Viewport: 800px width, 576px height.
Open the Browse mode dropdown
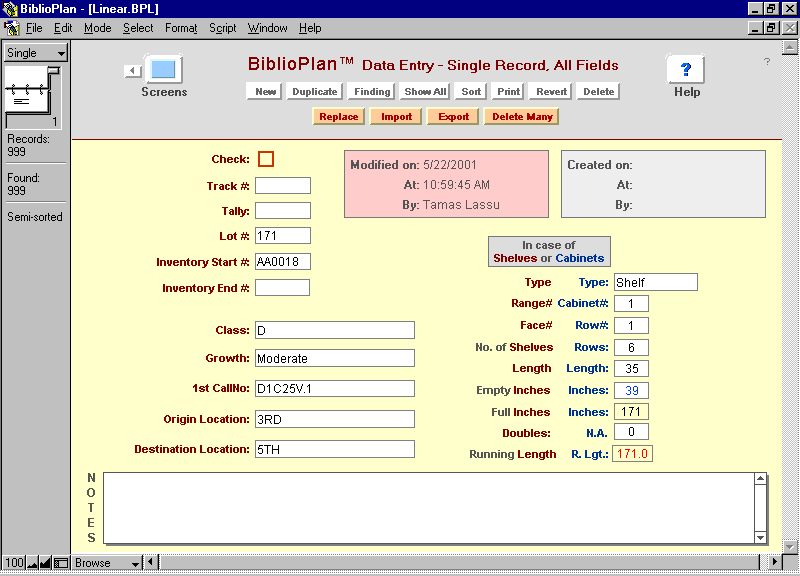click(x=106, y=563)
